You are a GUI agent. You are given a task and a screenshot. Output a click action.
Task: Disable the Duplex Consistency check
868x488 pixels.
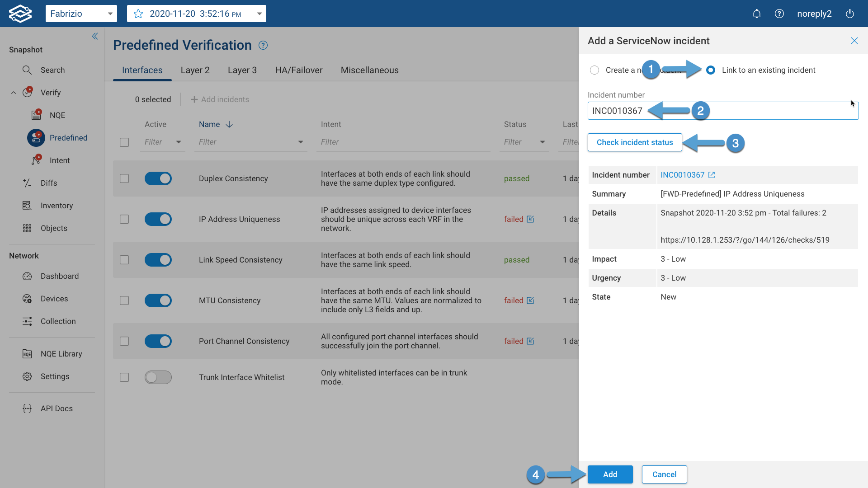pyautogui.click(x=158, y=178)
